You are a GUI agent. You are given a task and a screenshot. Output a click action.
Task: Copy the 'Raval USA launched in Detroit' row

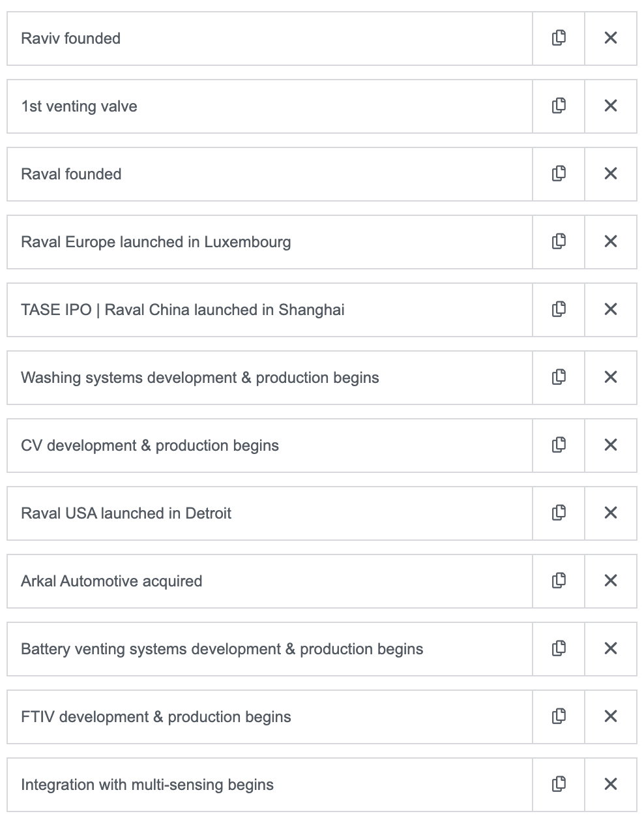pyautogui.click(x=559, y=513)
